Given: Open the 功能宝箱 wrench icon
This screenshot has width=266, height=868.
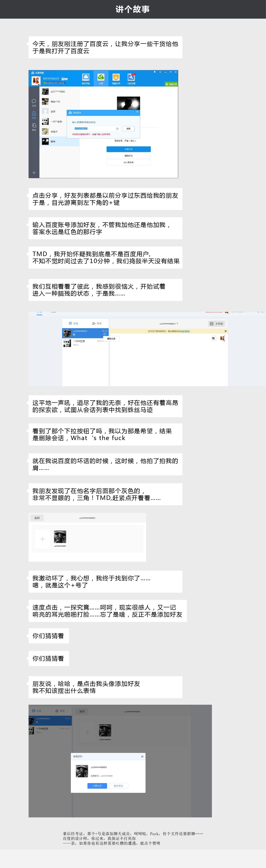Looking at the screenshot, I should (x=131, y=77).
